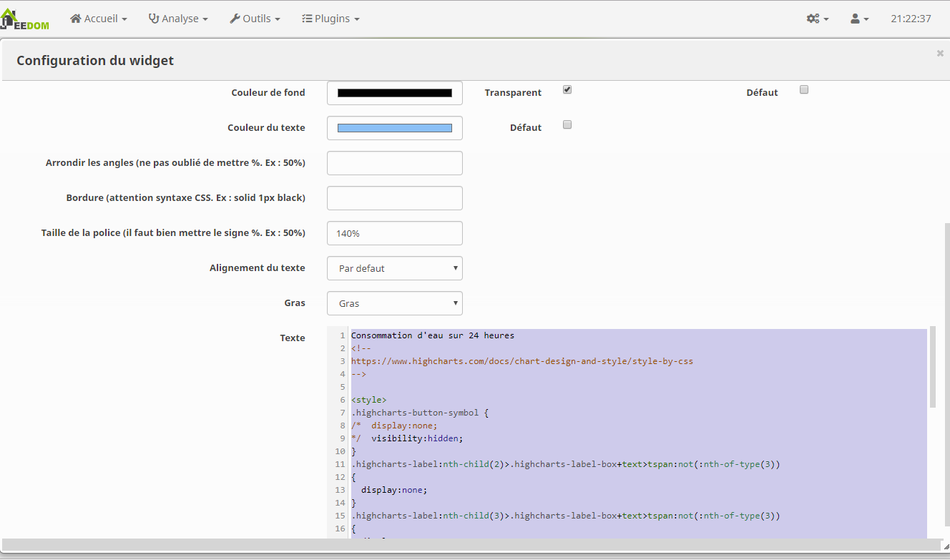Open the background color picker
950x560 pixels.
click(x=395, y=93)
